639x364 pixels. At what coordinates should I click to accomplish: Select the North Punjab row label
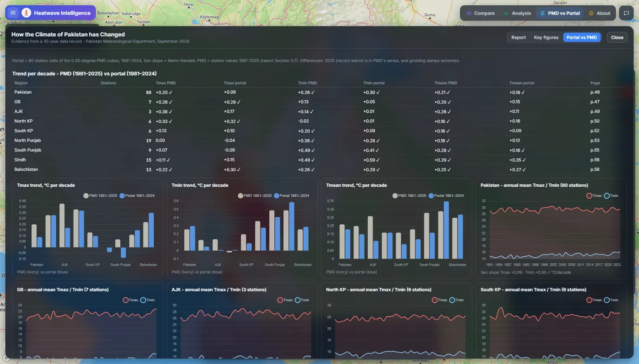[x=27, y=141]
